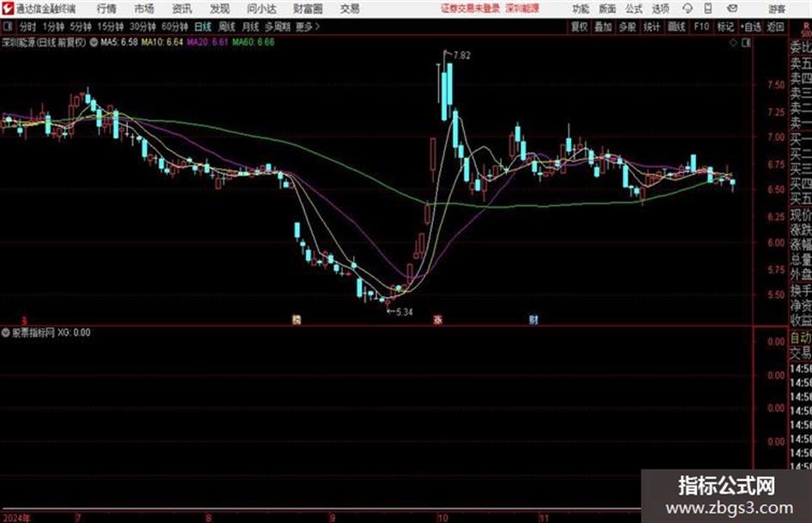Click the 涨 marker below the chart

point(438,319)
